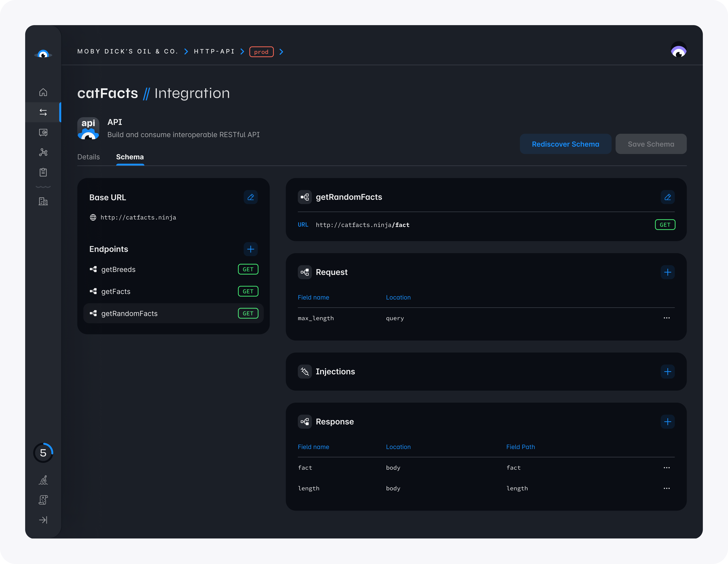Screen dimensions: 728x564
Task: Click the getBreeds row tree icon
Action: pos(93,269)
